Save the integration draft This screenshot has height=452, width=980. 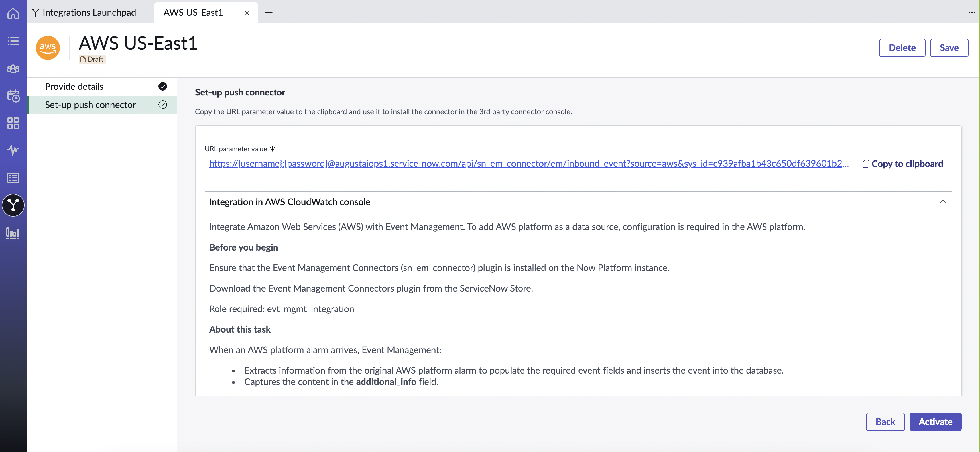[949, 48]
